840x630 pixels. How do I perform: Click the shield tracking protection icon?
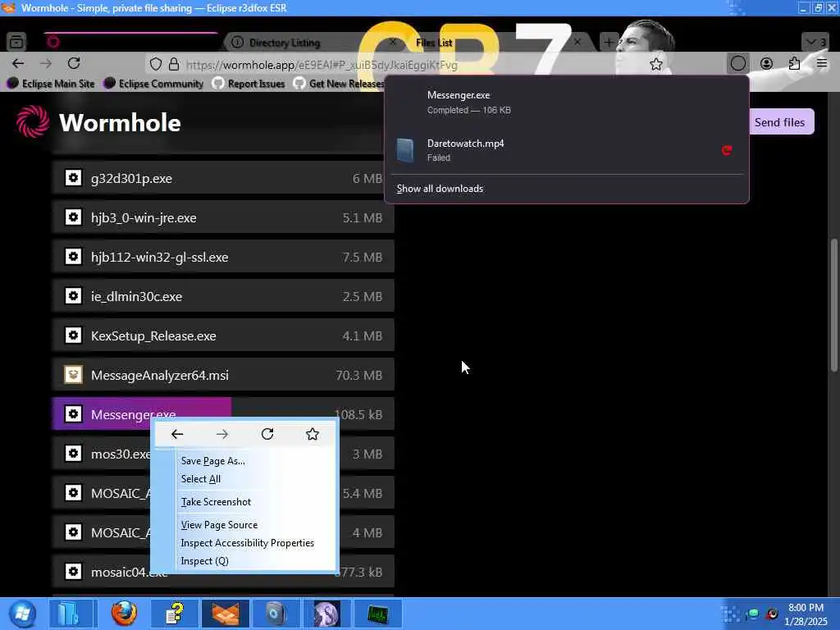[x=155, y=64]
